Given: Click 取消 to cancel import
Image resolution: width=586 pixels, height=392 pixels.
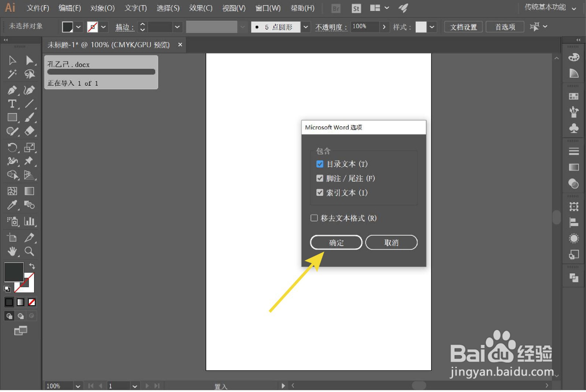Looking at the screenshot, I should click(x=392, y=243).
